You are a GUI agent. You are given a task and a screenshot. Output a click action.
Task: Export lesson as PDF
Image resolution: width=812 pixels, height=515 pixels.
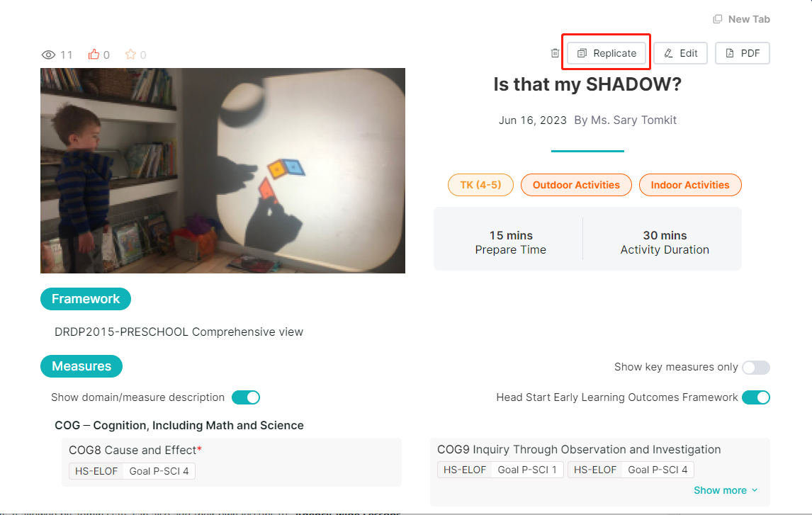(x=743, y=53)
